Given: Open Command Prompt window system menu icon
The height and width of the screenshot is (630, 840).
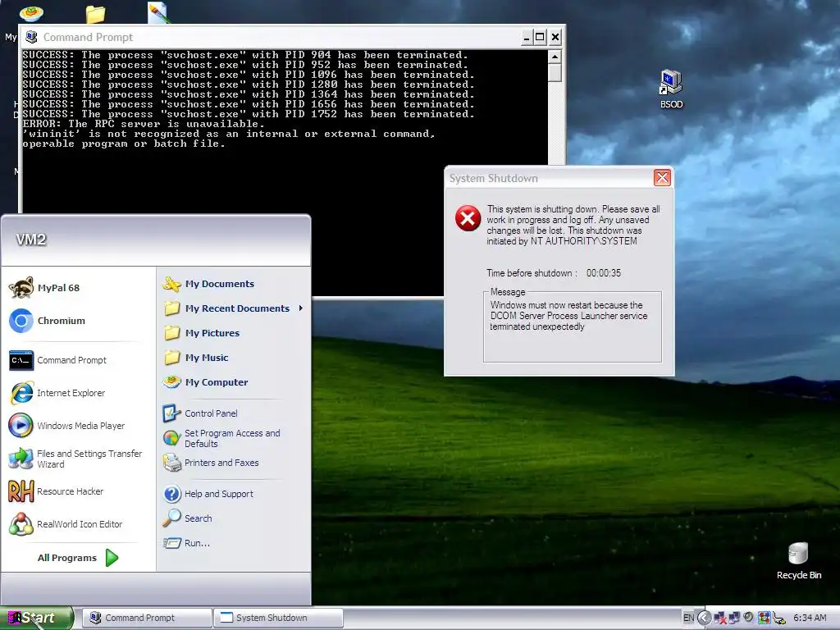Looking at the screenshot, I should [32, 37].
